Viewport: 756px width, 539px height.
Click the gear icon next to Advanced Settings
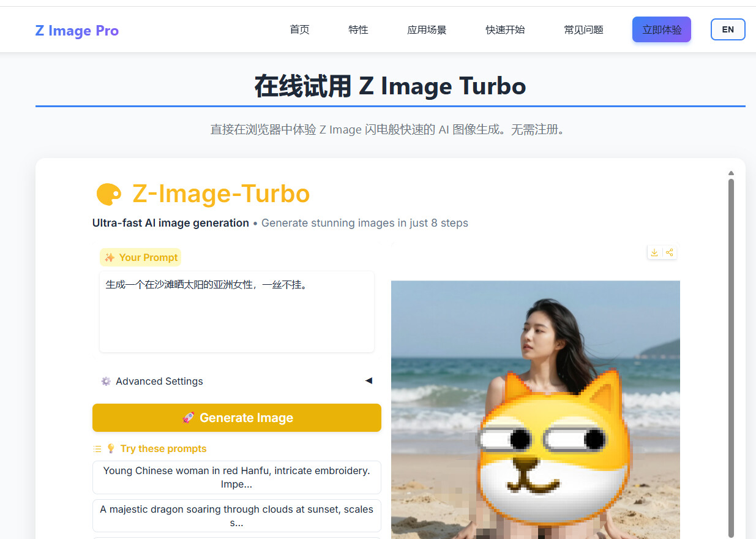click(x=106, y=381)
